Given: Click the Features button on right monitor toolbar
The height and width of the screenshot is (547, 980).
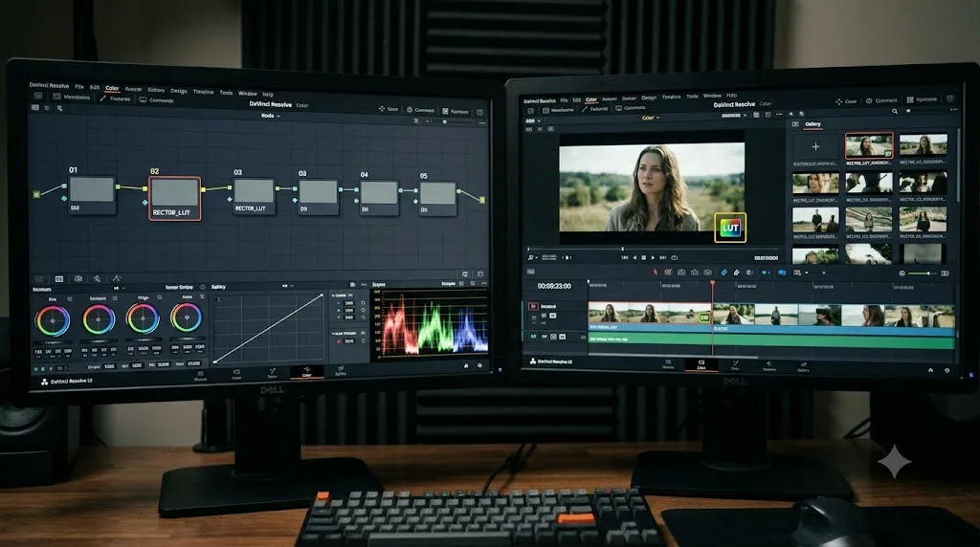Looking at the screenshot, I should point(594,109).
